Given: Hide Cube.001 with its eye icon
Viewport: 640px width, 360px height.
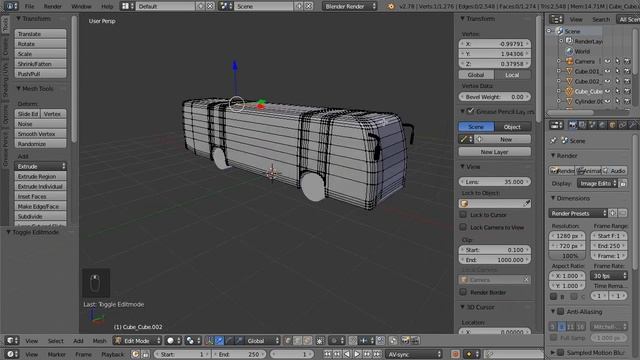Looking at the screenshot, I should click(x=608, y=71).
